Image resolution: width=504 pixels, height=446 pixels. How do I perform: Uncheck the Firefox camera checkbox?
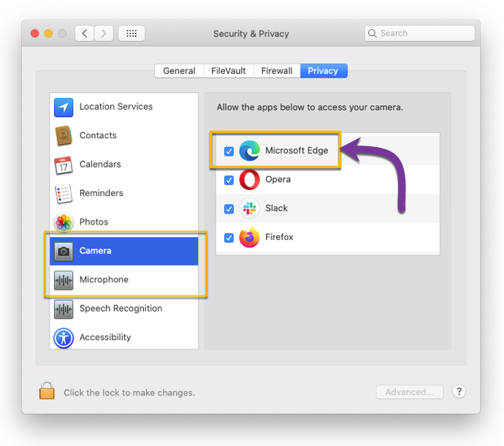click(229, 238)
